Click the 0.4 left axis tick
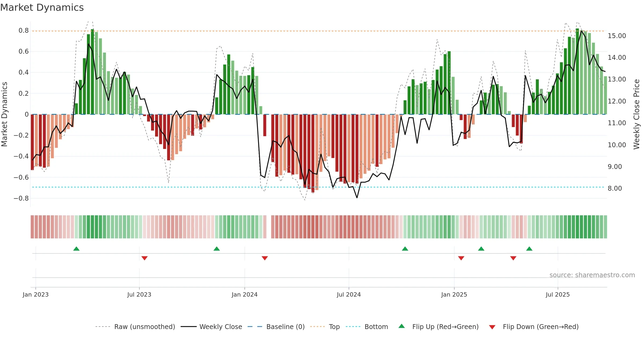644x362 pixels. tap(24, 72)
